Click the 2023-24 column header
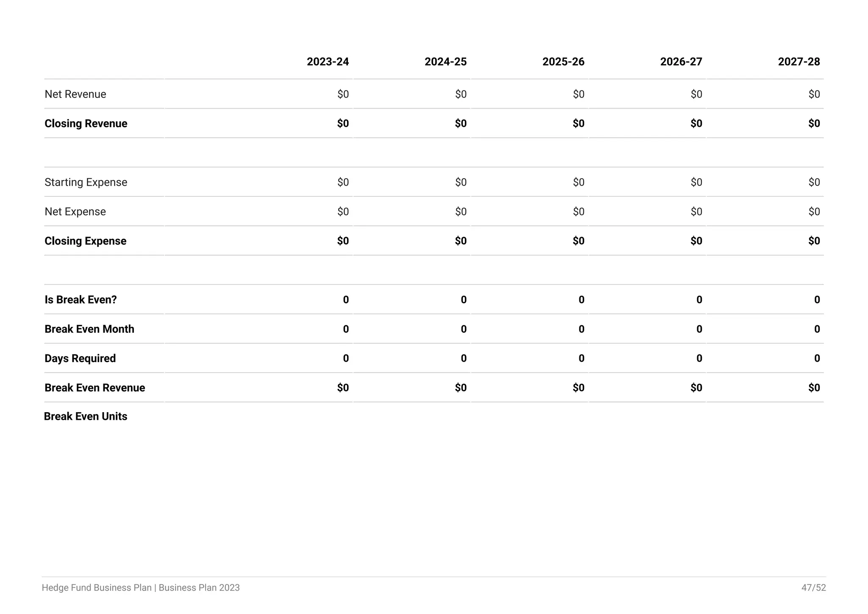The height and width of the screenshot is (614, 868). click(328, 62)
